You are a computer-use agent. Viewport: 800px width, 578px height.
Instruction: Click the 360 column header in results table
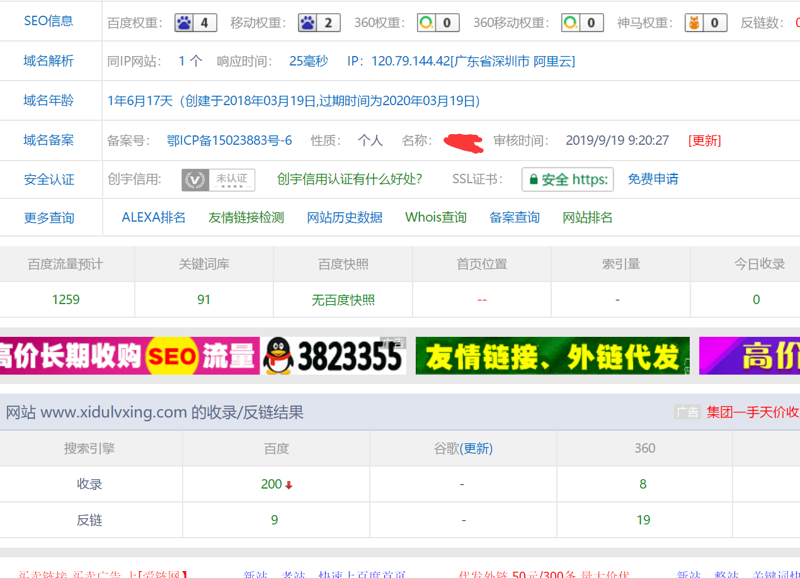point(645,448)
